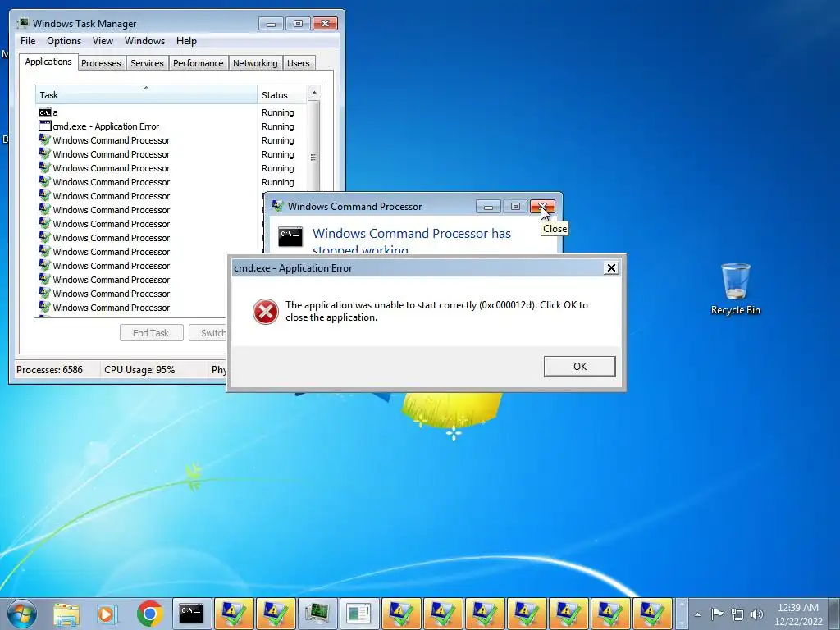Click Task Manager title bar icon
Image resolution: width=840 pixels, height=630 pixels.
tap(22, 24)
